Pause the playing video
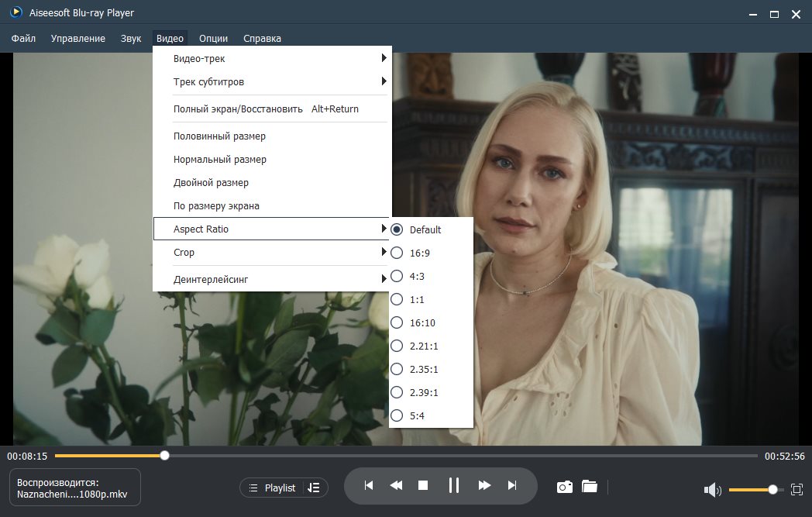The image size is (812, 517). click(454, 485)
